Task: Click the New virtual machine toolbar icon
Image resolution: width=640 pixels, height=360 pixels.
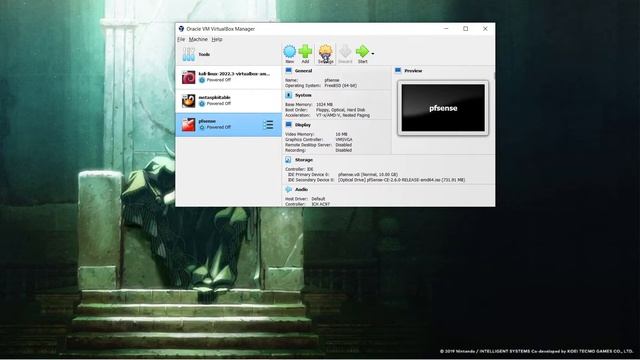Action: 289,52
